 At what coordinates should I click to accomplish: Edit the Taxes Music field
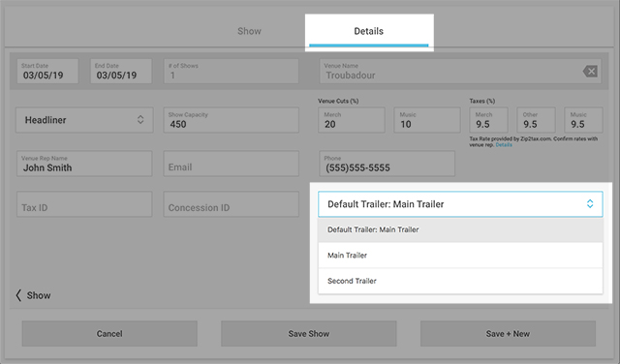[583, 120]
